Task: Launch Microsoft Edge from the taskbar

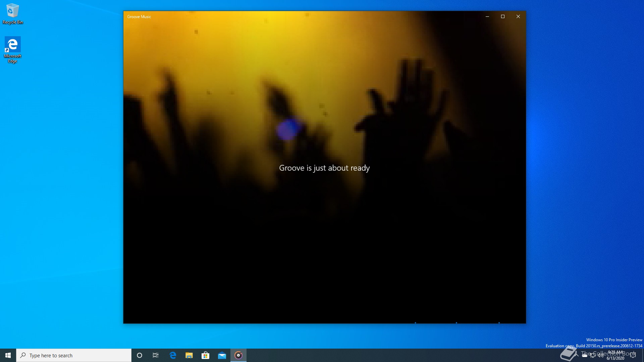Action: (x=173, y=355)
